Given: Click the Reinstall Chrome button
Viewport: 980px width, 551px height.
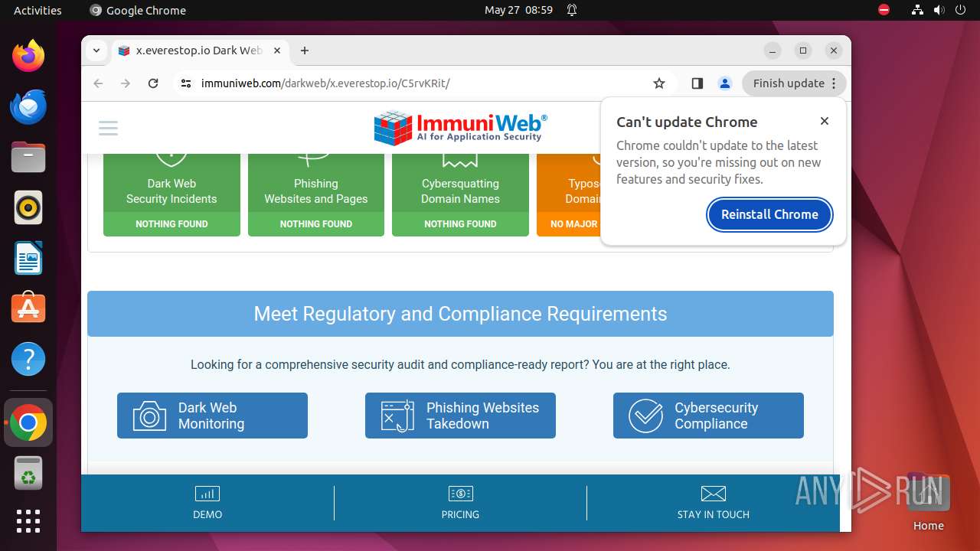Looking at the screenshot, I should [769, 214].
